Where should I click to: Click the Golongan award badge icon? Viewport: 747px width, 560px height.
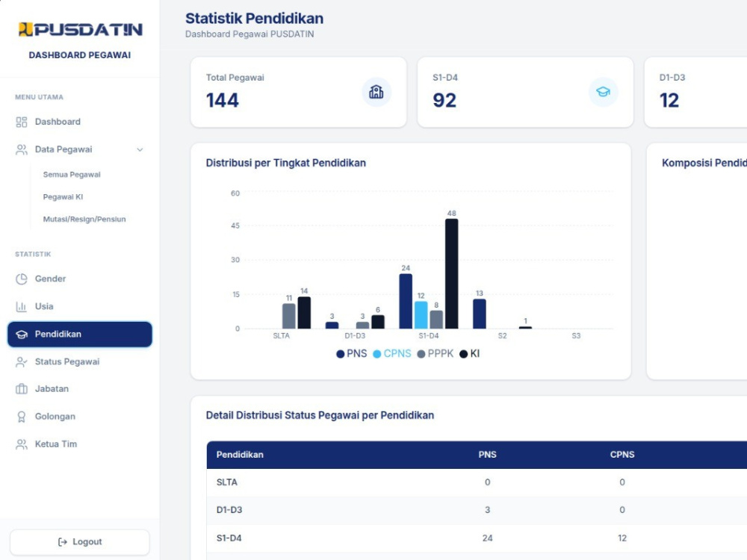pyautogui.click(x=22, y=417)
